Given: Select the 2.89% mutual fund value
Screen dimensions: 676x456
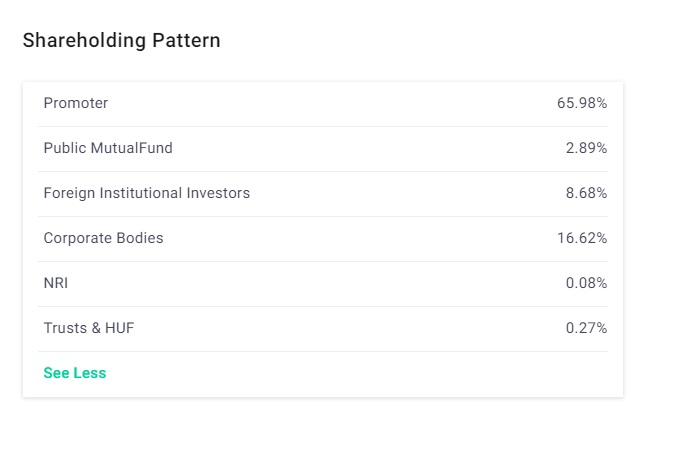Looking at the screenshot, I should pyautogui.click(x=586, y=148).
